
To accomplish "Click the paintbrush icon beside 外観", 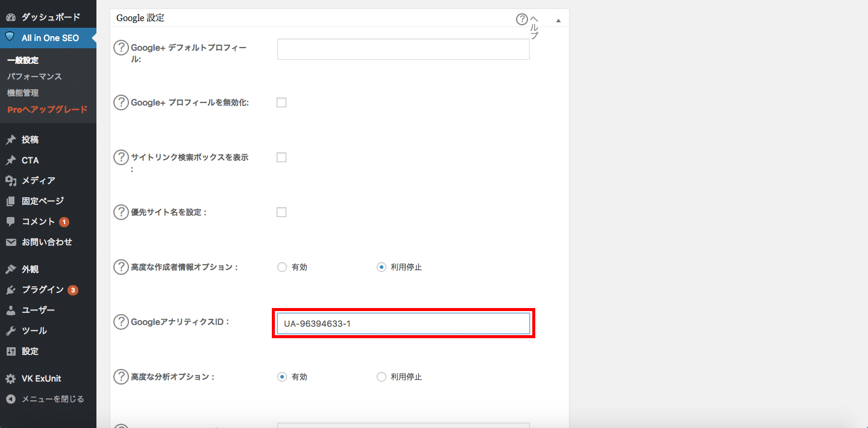I will tap(10, 269).
